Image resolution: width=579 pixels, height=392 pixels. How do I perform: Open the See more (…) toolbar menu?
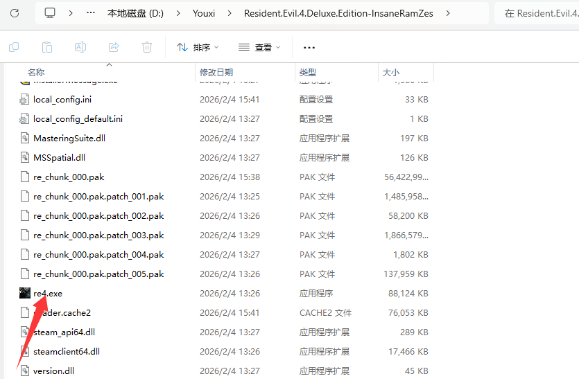coord(309,47)
